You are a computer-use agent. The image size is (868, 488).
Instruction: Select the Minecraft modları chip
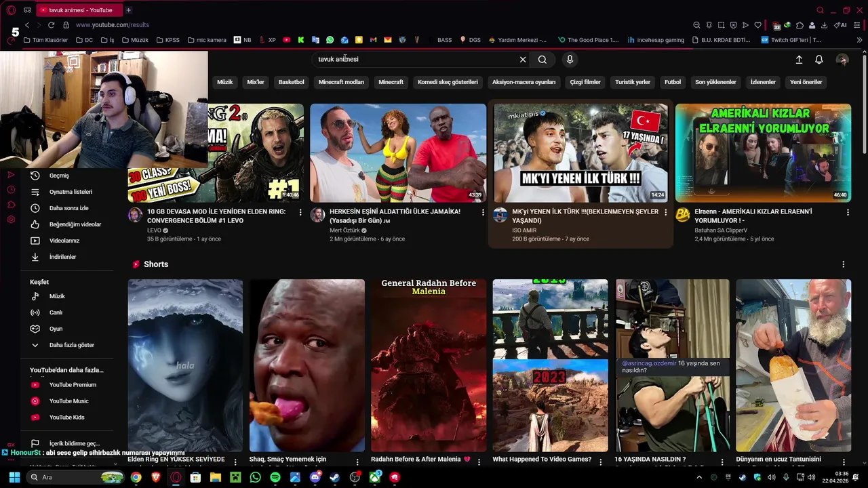click(341, 82)
